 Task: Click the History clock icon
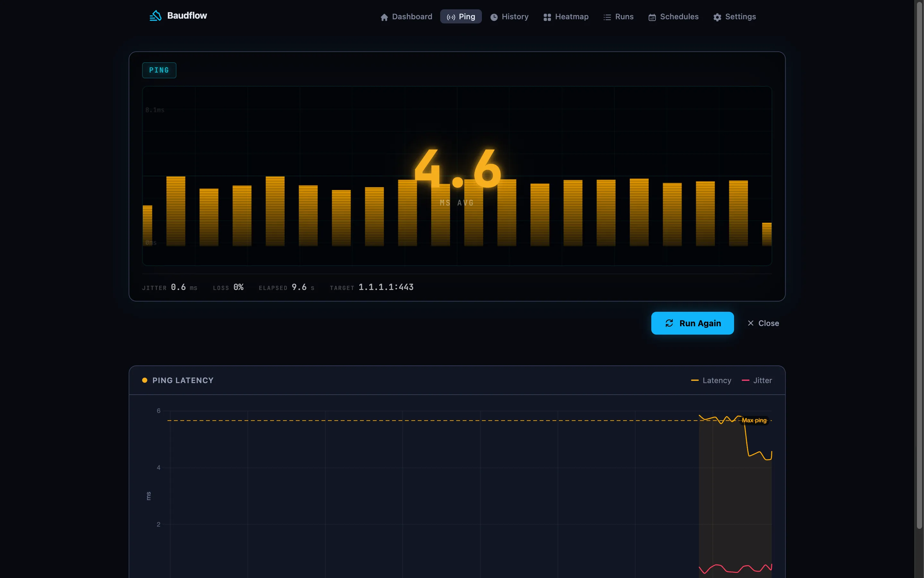[x=494, y=17]
